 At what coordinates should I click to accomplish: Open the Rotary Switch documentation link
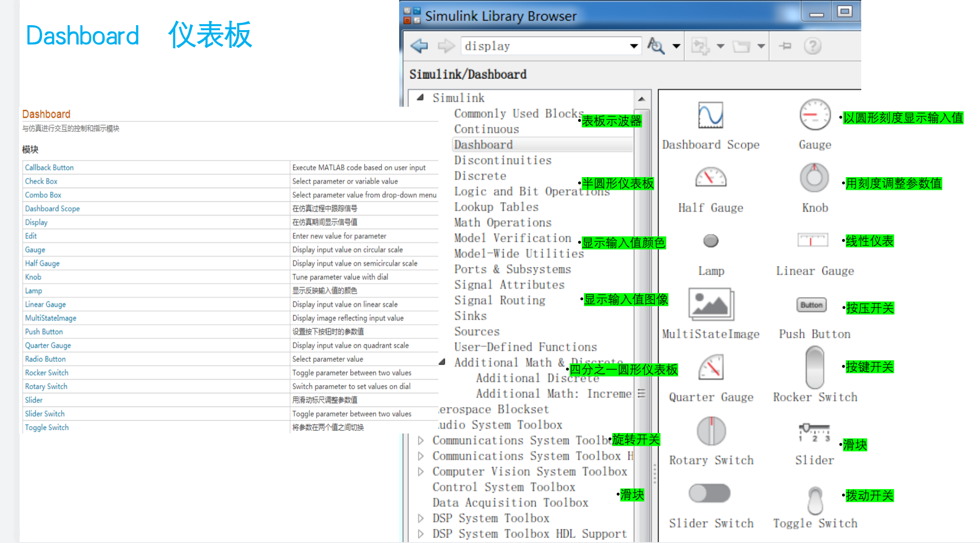[x=46, y=386]
